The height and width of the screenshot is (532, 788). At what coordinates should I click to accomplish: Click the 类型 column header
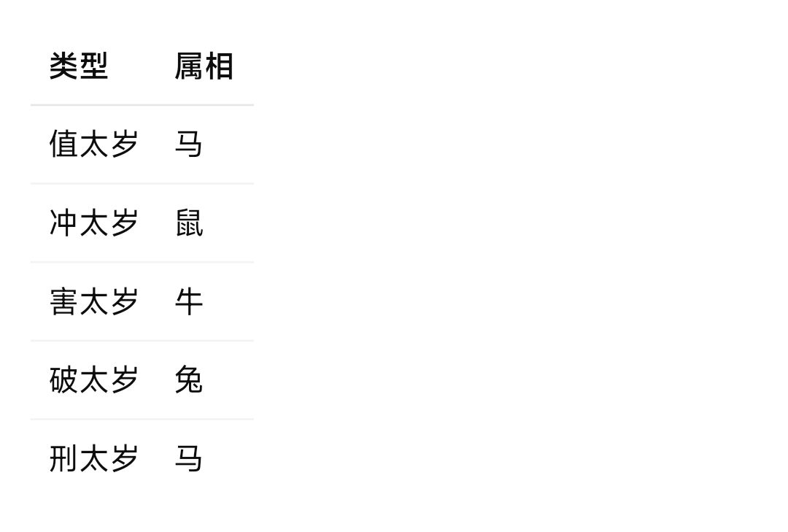(x=79, y=66)
